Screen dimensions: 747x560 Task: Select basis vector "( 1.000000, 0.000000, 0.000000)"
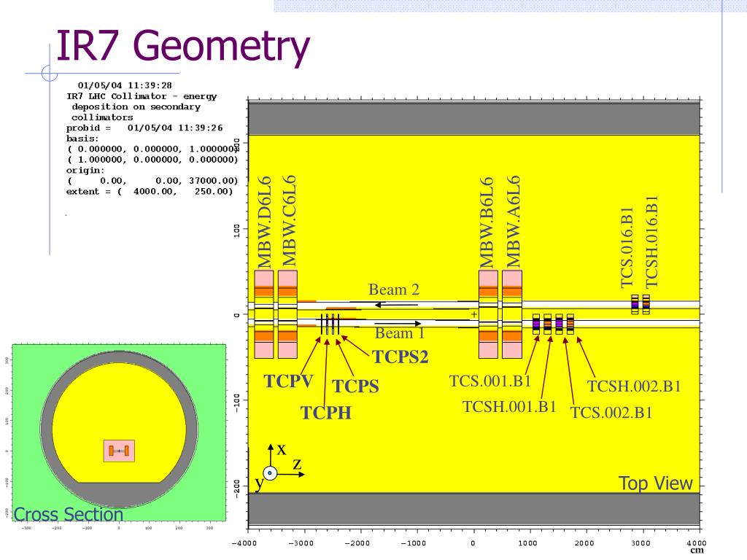[x=152, y=160]
